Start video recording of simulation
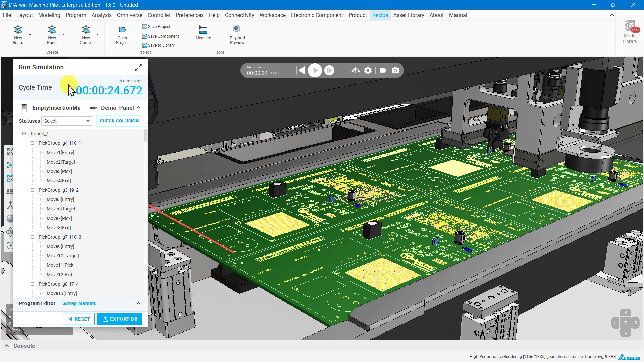Screen dimensions: 644x362 (383, 70)
